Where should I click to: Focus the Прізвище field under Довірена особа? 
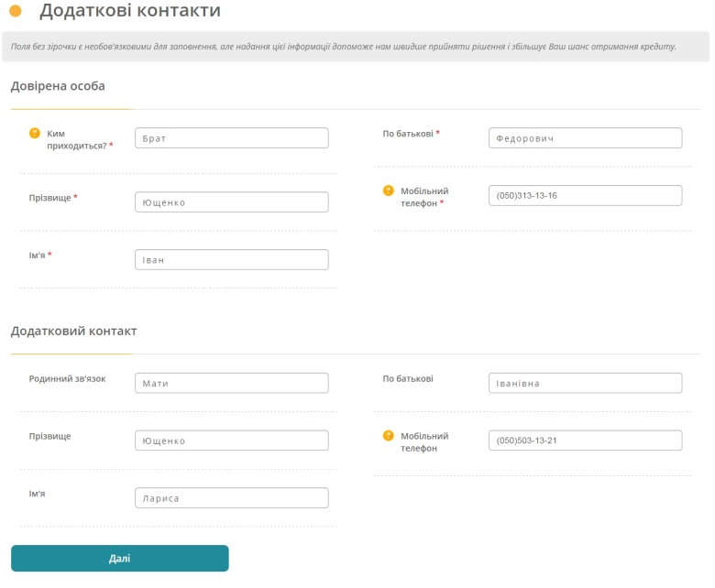click(x=231, y=202)
